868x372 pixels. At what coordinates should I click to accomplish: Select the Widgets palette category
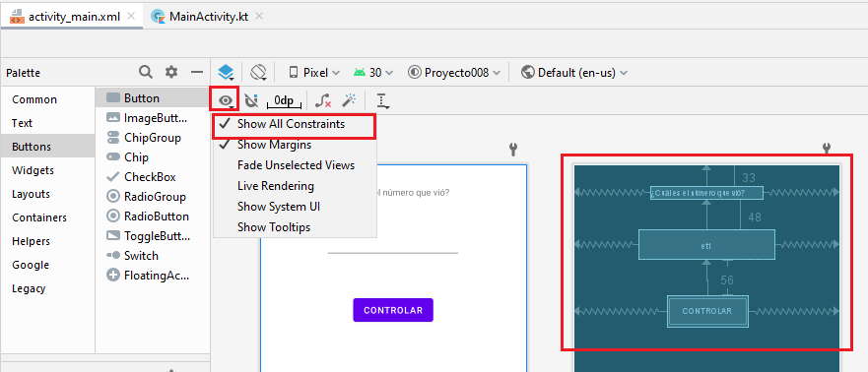coord(33,170)
